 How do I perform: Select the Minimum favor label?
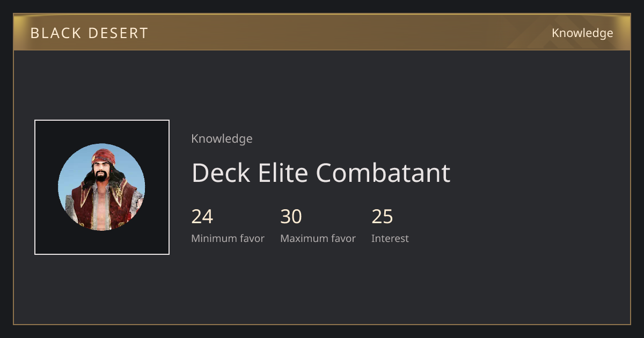pyautogui.click(x=228, y=239)
